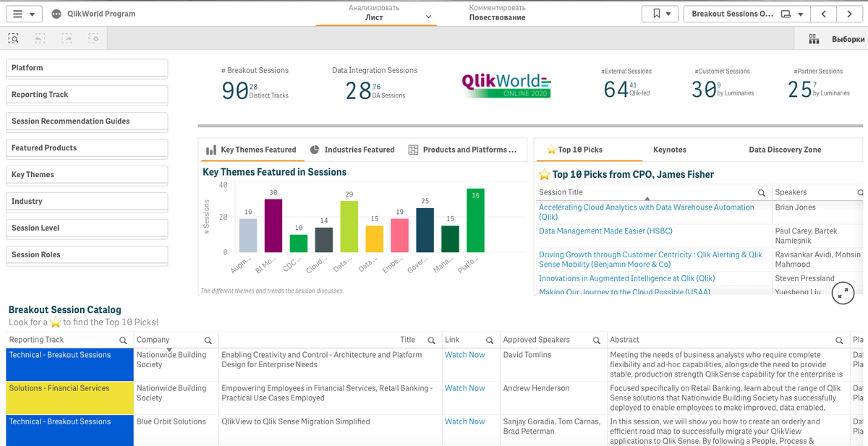Viewport: 868px width, 446px height.
Task: Click the redo selection icon
Action: tap(67, 38)
